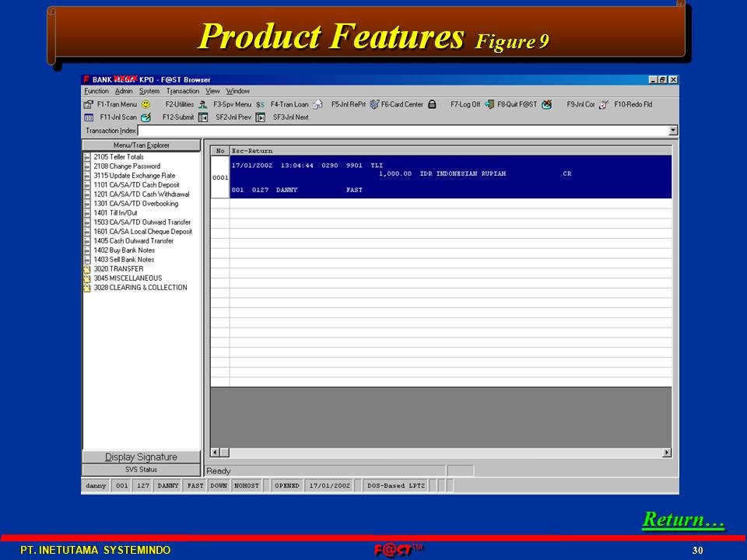Viewport: 747px width, 560px height.
Task: Expand the 3045 MISCELLANEOUS folder
Action: (x=87, y=278)
